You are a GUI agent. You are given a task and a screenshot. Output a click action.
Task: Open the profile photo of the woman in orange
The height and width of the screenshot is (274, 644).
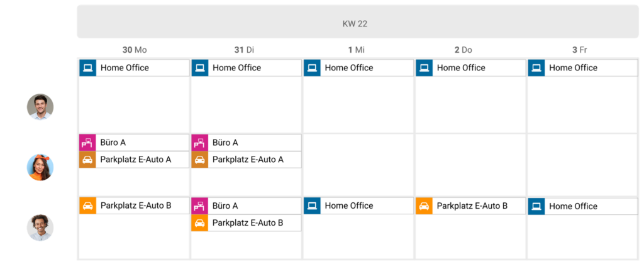click(x=40, y=167)
